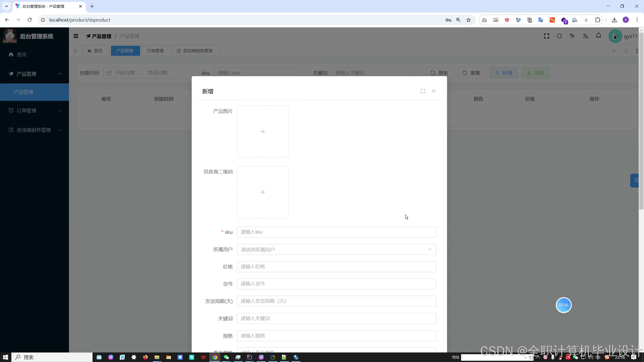Click the header search magnifier icon
Image resolution: width=644 pixels, height=362 pixels.
[559, 36]
